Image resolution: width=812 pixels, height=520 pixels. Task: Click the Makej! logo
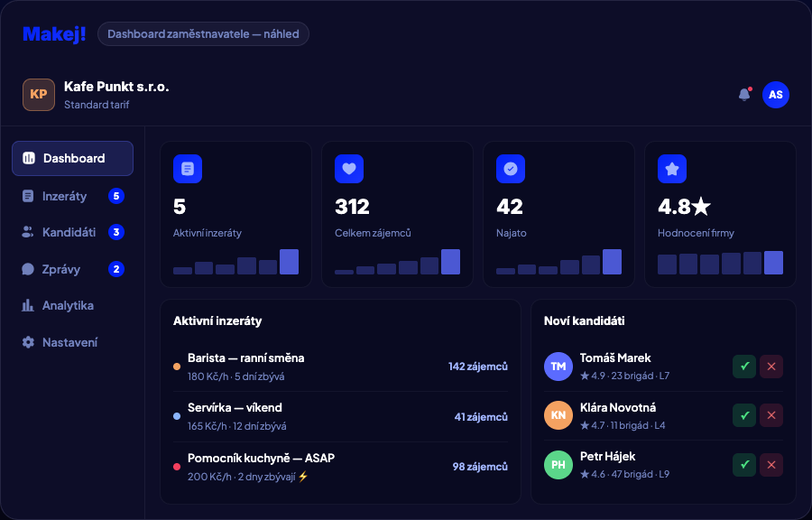click(54, 34)
